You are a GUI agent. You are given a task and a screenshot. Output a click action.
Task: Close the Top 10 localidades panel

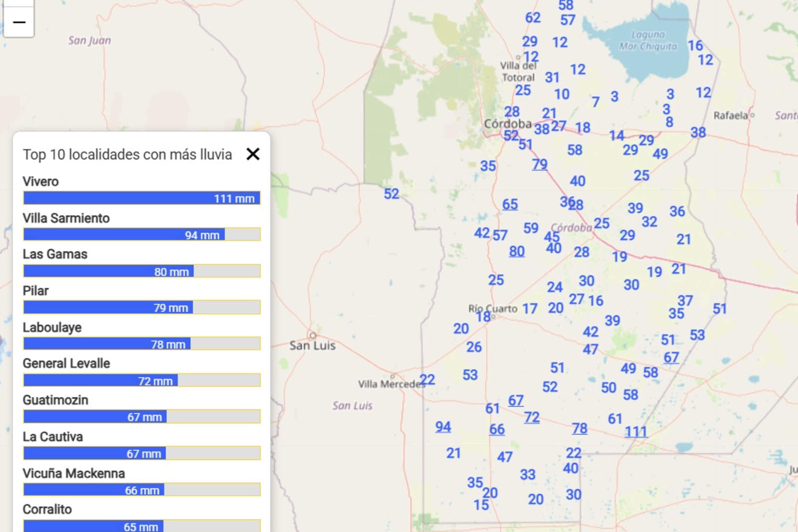pos(253,154)
